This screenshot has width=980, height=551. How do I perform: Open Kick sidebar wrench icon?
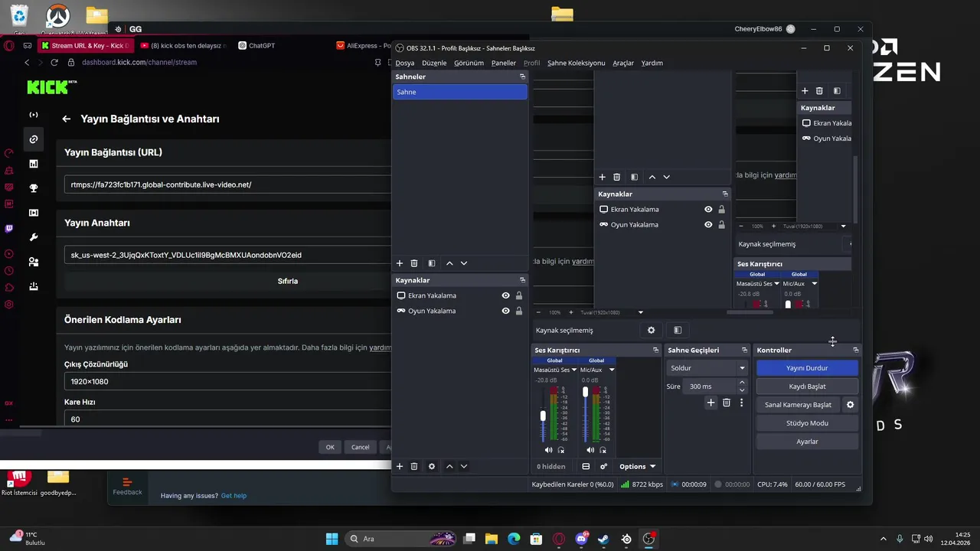point(33,237)
